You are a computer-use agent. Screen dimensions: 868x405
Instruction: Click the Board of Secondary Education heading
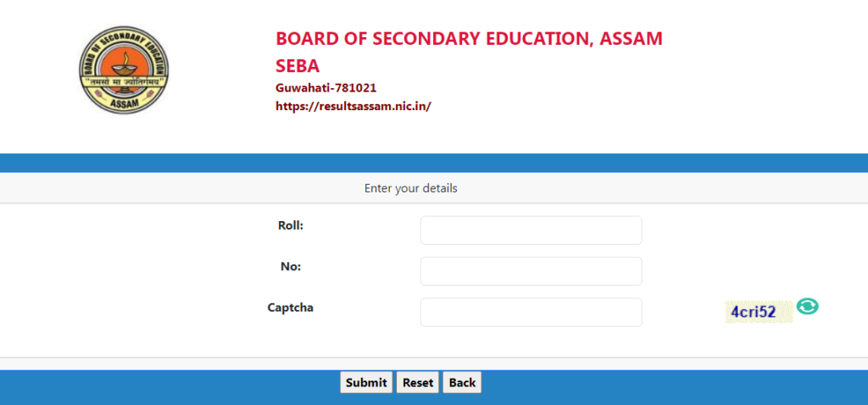tap(469, 39)
